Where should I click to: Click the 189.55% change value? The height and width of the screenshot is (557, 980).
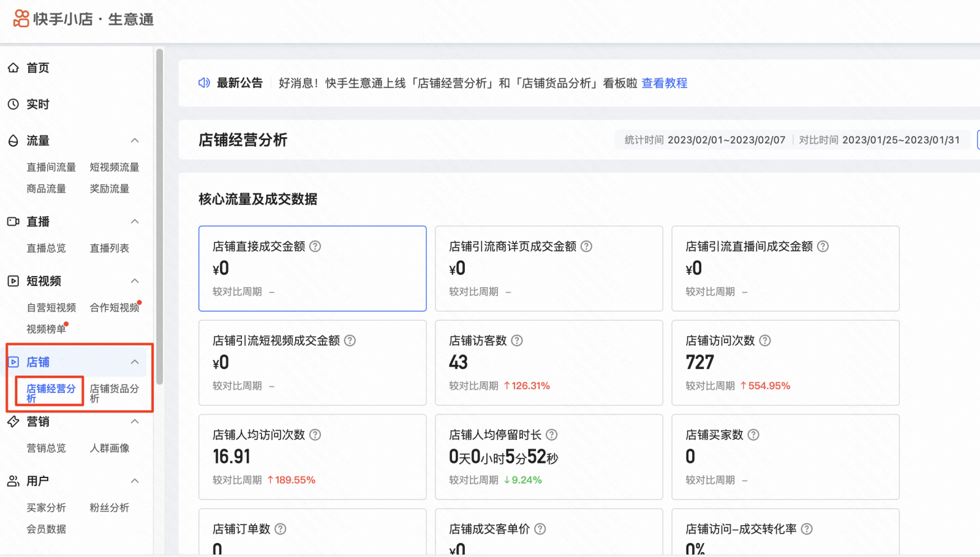[291, 480]
